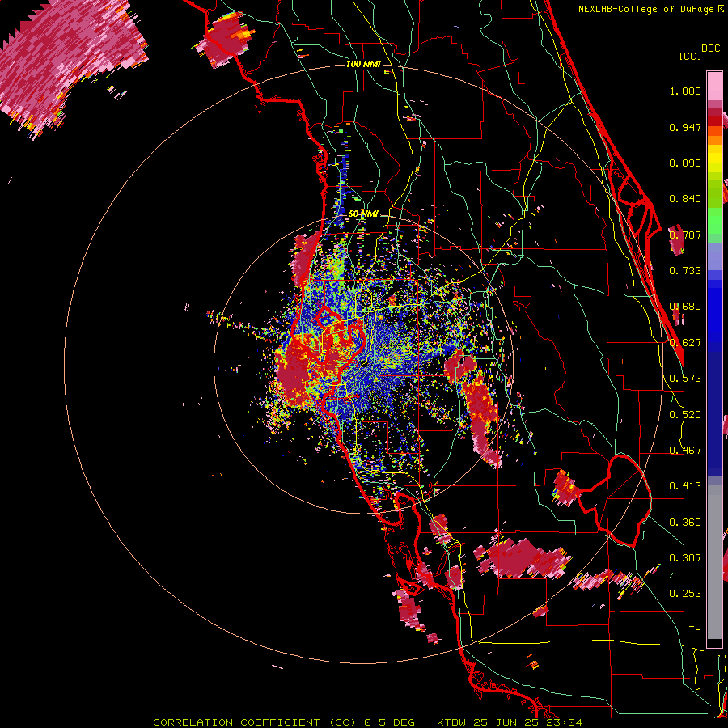Select the 0.360 legend value
728x728 pixels.
685,523
